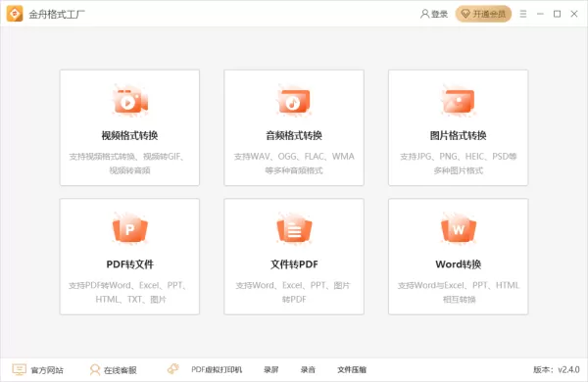
Task: Click the document icon for 文件转PDF
Action: coord(294,228)
